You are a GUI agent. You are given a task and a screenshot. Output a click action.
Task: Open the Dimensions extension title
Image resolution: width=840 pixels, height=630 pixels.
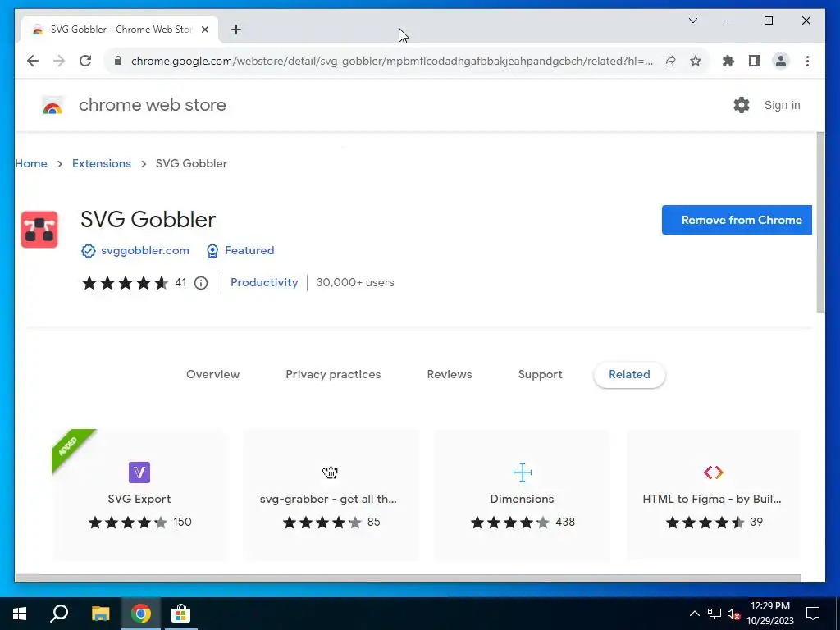coord(522,499)
